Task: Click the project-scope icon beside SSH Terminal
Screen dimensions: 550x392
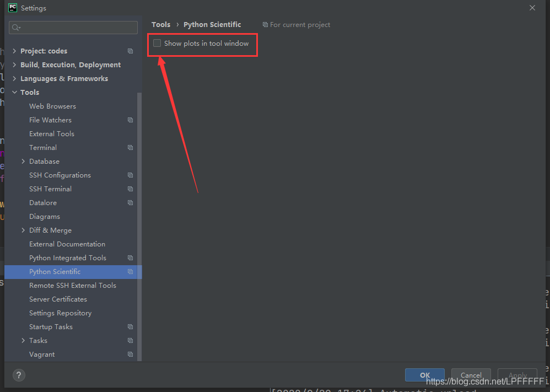Action: [131, 189]
